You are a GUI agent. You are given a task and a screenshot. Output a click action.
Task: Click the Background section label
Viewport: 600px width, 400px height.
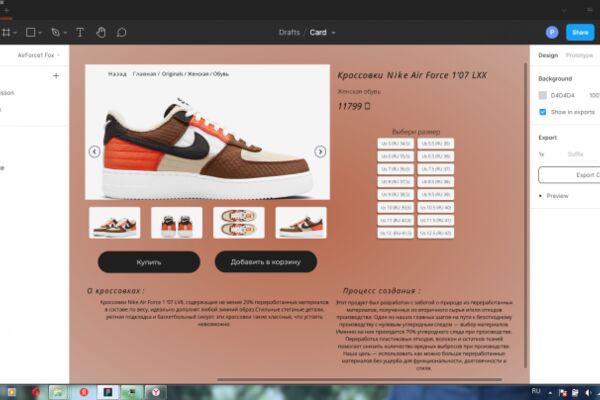[555, 79]
